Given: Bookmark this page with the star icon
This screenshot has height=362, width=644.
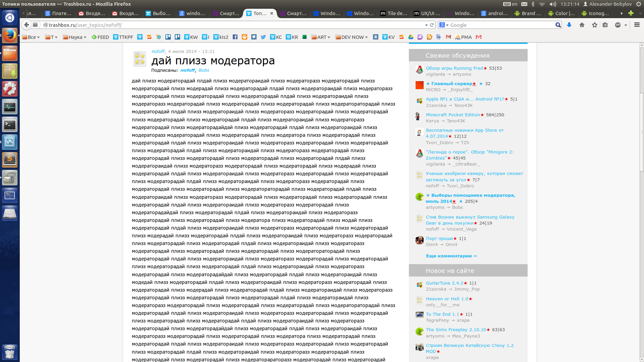Looking at the screenshot, I should 595,25.
